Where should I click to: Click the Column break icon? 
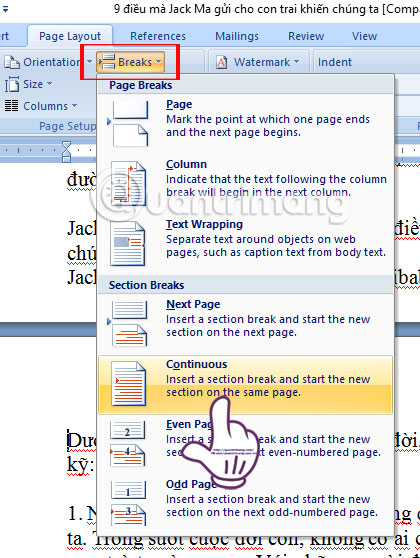[128, 183]
